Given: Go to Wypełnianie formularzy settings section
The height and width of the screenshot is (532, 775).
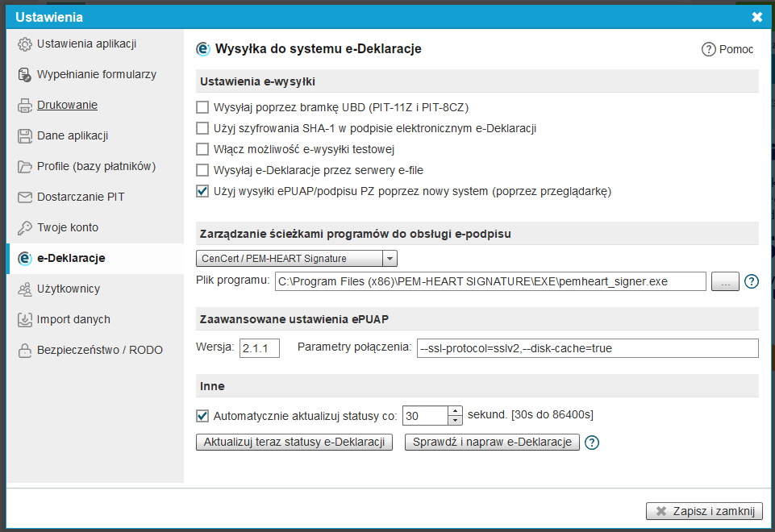Looking at the screenshot, I should [x=95, y=75].
